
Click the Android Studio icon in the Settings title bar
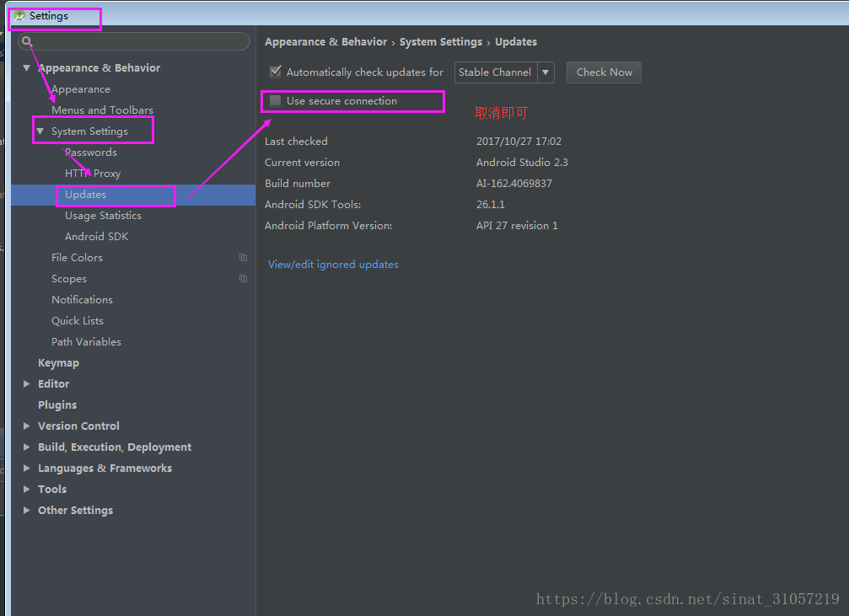(19, 16)
